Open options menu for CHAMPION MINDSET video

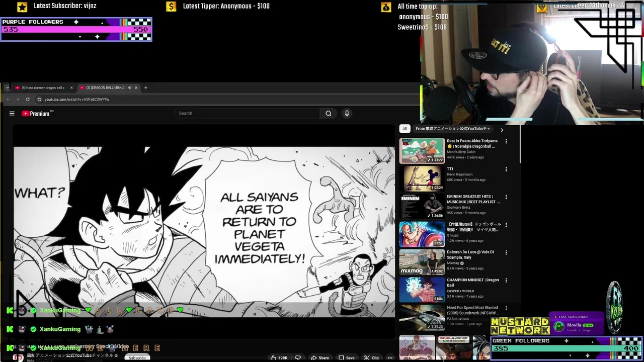pyautogui.click(x=506, y=280)
